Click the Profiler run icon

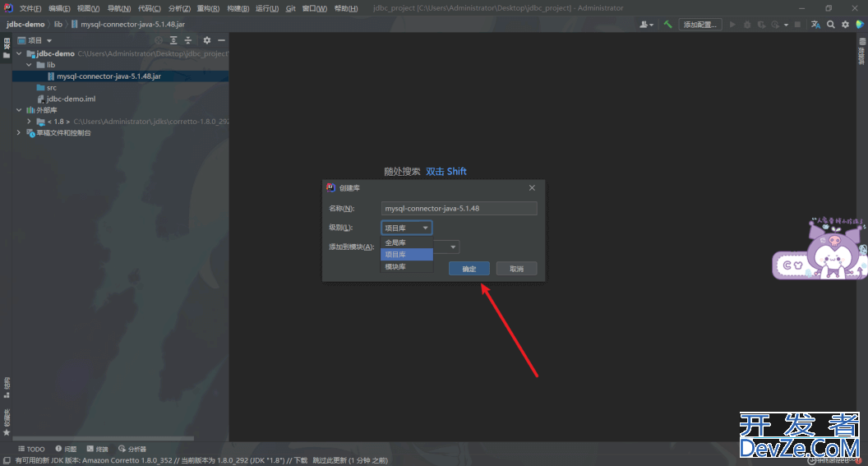tap(776, 25)
